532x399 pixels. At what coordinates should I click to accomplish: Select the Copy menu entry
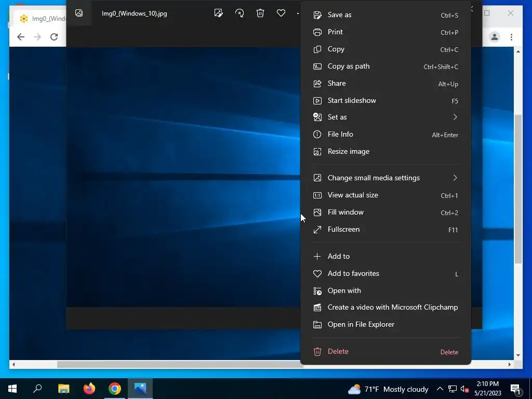tap(386, 49)
